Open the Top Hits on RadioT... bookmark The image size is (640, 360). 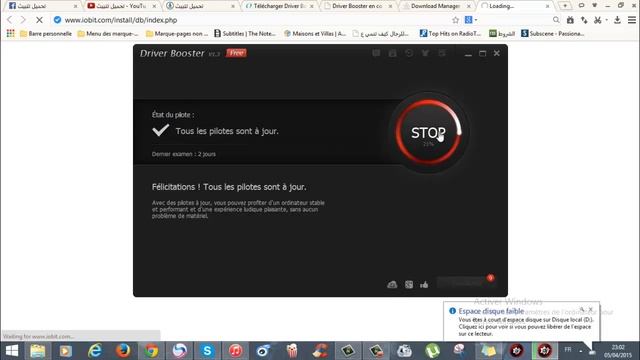(450, 33)
